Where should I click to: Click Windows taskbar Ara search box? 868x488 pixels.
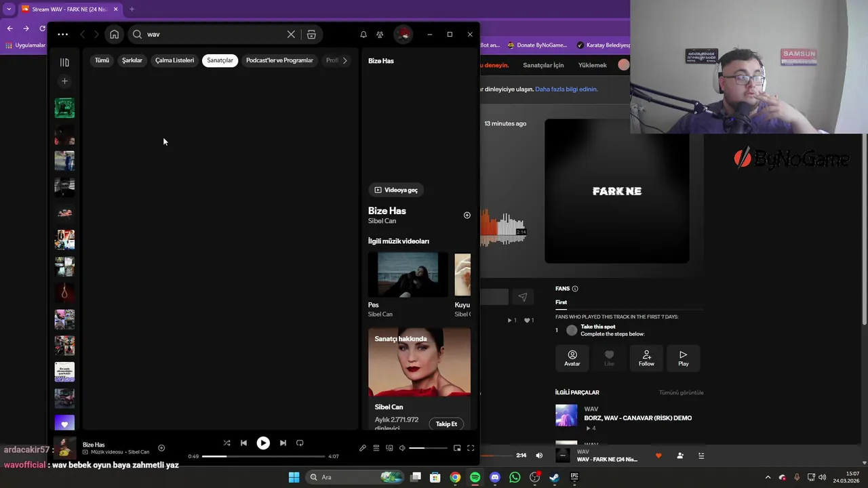tap(355, 477)
